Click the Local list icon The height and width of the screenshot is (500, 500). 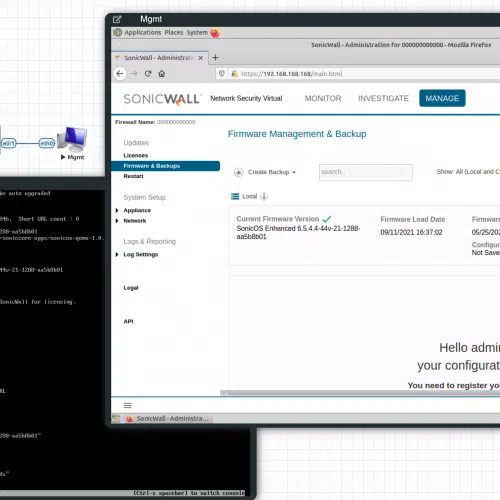pos(235,196)
